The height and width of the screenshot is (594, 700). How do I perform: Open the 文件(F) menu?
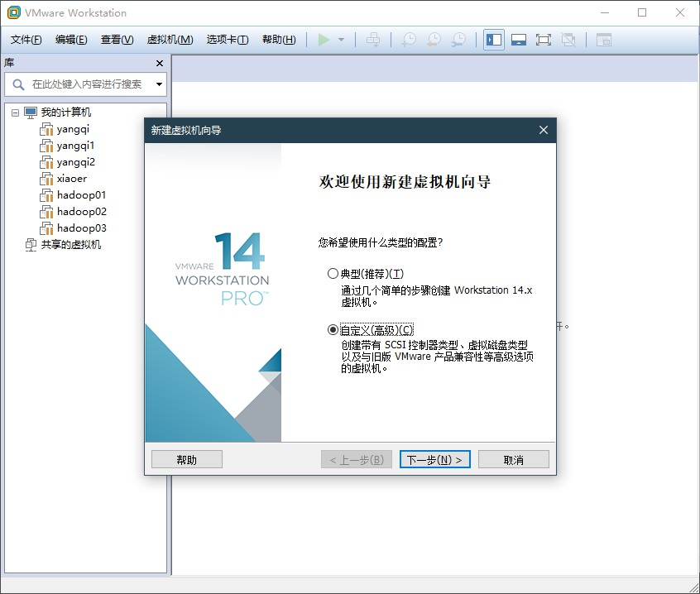coord(26,40)
